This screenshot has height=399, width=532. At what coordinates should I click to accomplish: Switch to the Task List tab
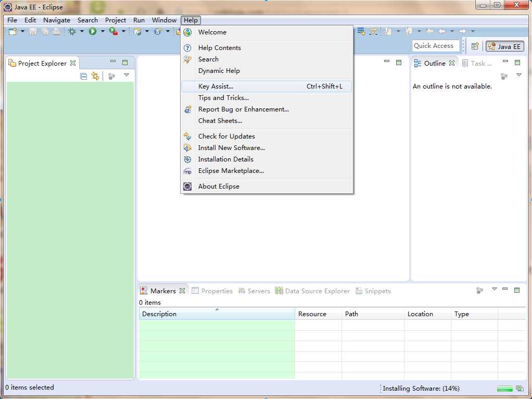point(477,64)
